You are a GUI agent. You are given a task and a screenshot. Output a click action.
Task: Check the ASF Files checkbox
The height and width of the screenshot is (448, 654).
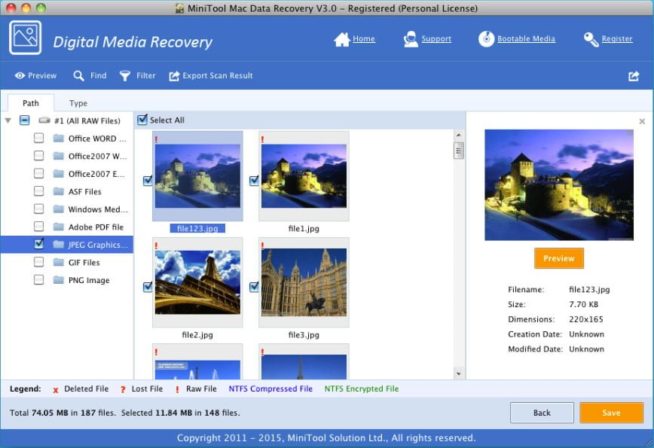(x=39, y=191)
